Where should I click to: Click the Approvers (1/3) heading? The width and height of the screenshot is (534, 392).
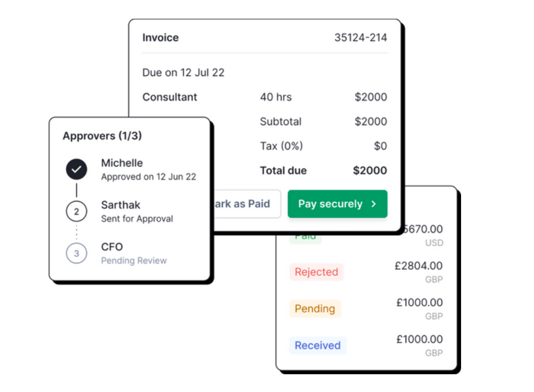point(102,136)
